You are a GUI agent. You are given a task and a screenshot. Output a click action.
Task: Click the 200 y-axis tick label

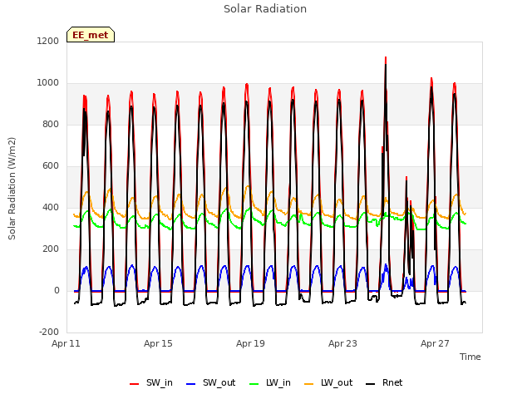point(51,249)
